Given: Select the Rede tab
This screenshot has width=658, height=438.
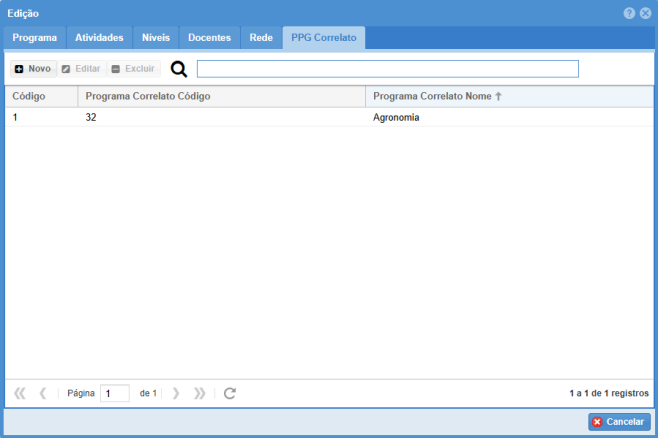Looking at the screenshot, I should [260, 38].
